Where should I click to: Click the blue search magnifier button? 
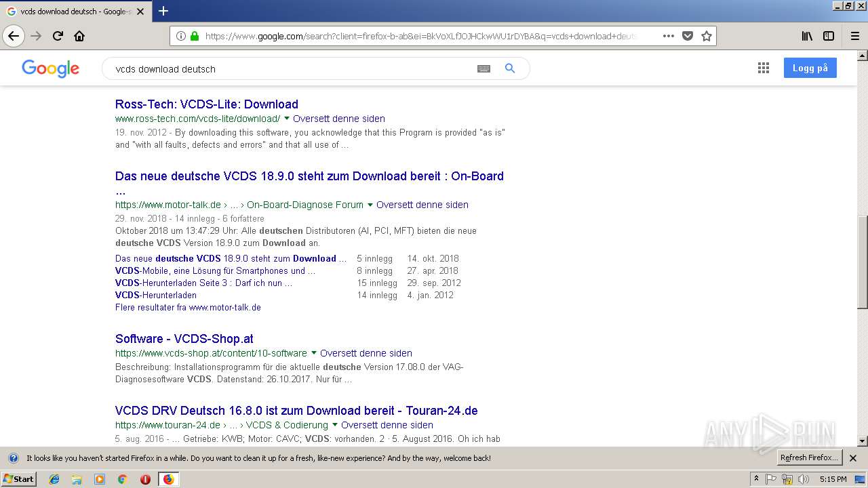pyautogui.click(x=510, y=68)
